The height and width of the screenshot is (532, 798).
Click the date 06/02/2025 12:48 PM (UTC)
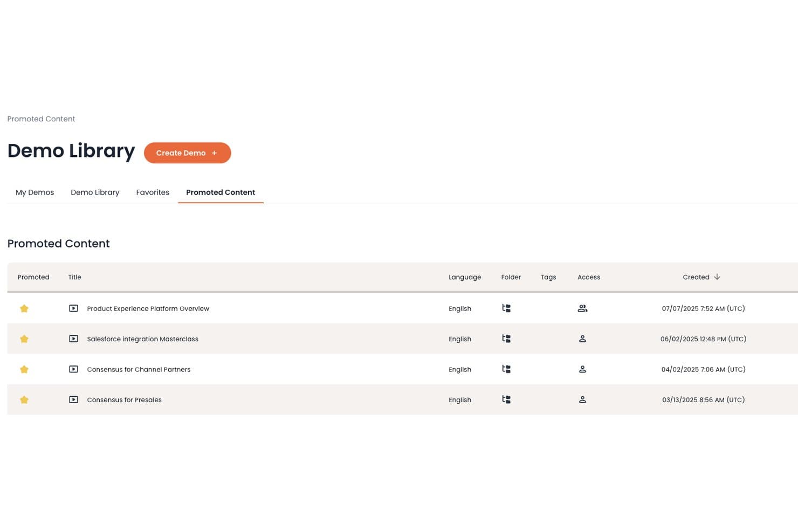(704, 339)
